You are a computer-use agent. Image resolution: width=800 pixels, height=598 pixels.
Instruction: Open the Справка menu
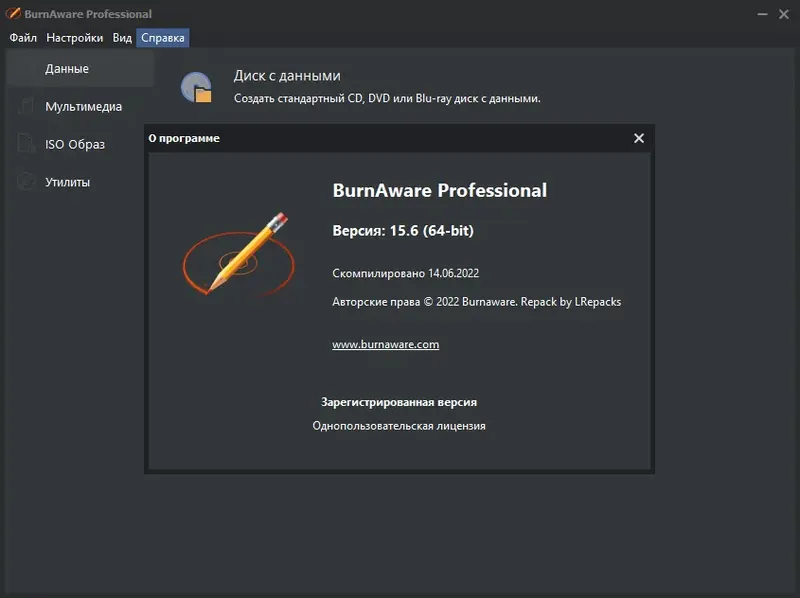coord(163,38)
